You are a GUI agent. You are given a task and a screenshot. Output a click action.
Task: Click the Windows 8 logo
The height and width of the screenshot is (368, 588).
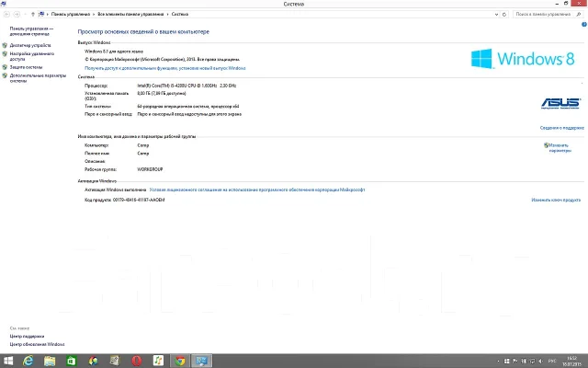[x=523, y=59]
